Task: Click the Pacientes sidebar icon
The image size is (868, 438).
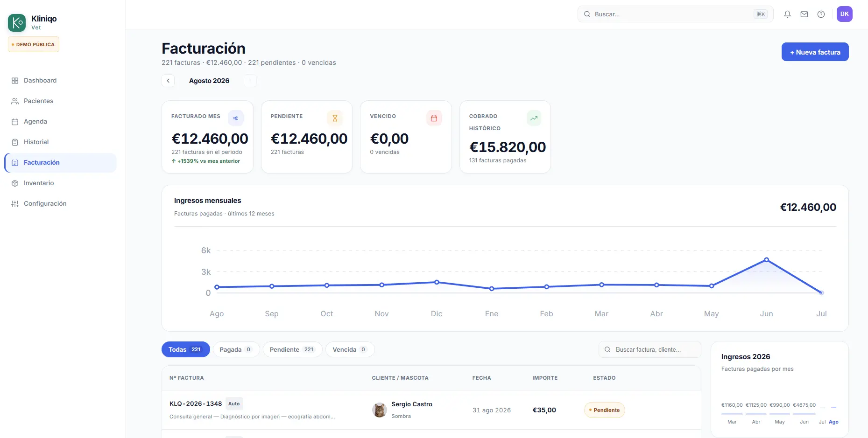Action: tap(15, 101)
